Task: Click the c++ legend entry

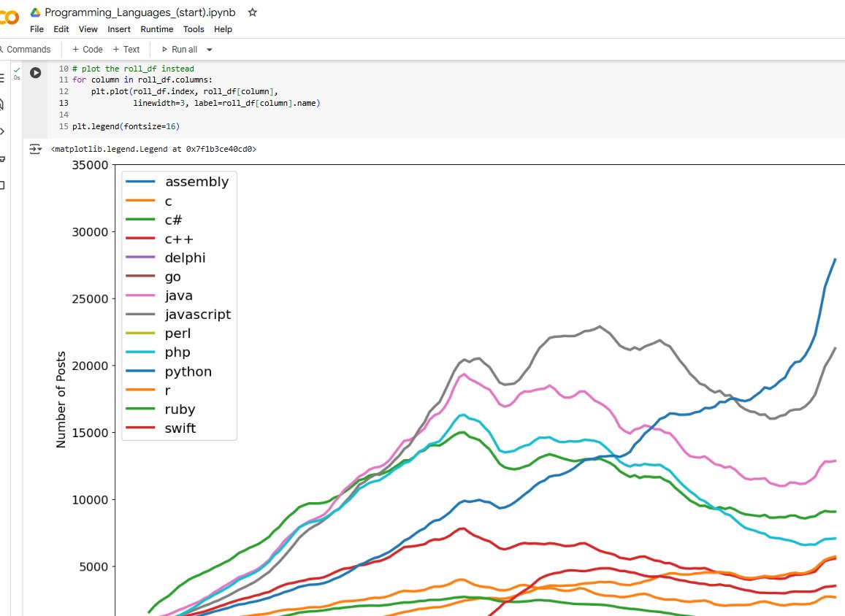Action: click(159, 239)
